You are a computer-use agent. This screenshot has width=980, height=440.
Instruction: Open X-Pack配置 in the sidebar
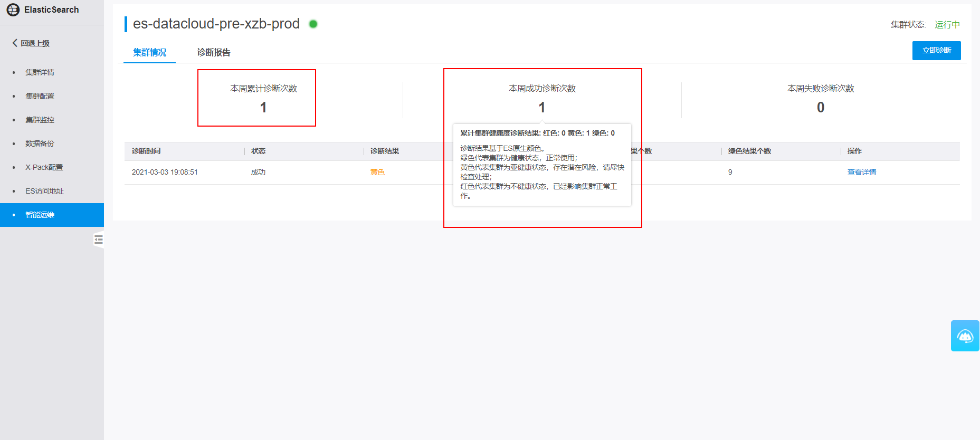[x=44, y=167]
